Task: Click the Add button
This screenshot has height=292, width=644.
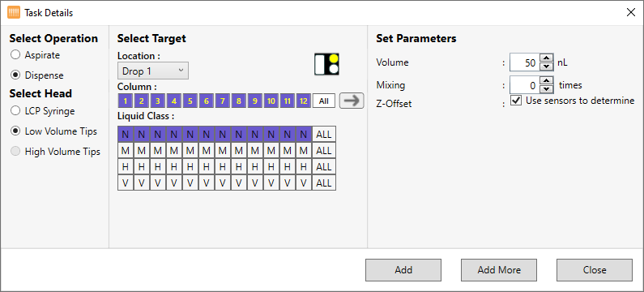Action: [403, 270]
